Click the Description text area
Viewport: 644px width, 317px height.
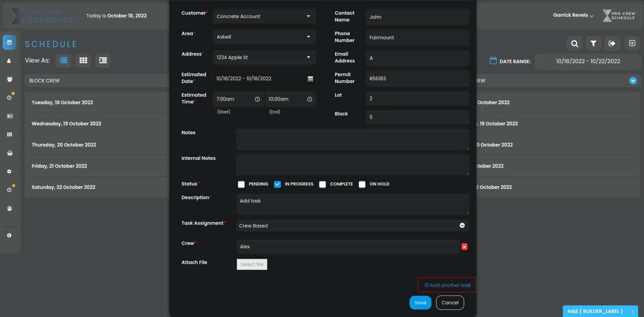click(x=353, y=204)
